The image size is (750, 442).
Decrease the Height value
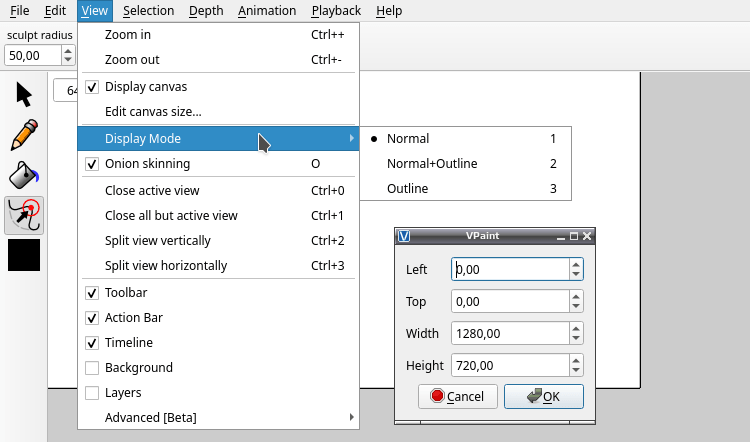(x=576, y=371)
